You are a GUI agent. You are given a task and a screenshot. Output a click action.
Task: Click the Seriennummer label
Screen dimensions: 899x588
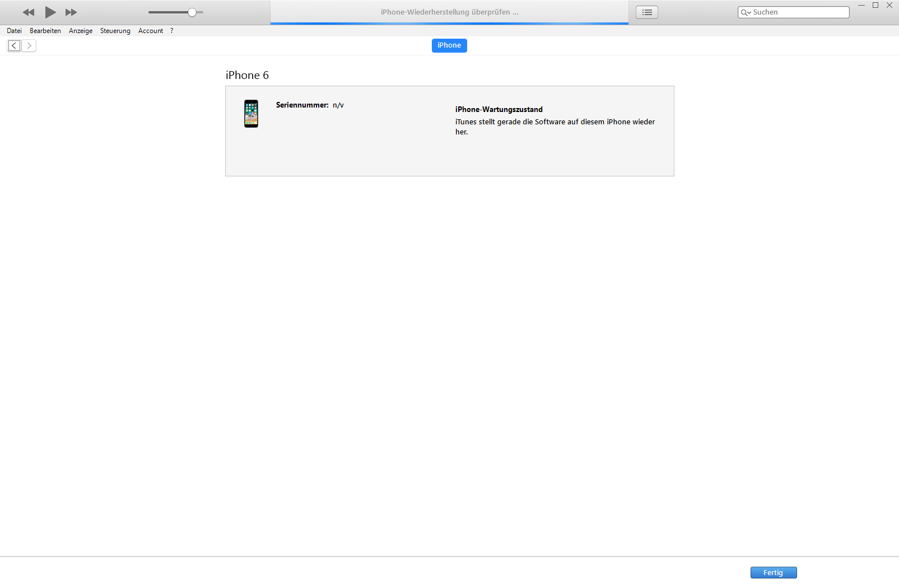302,105
